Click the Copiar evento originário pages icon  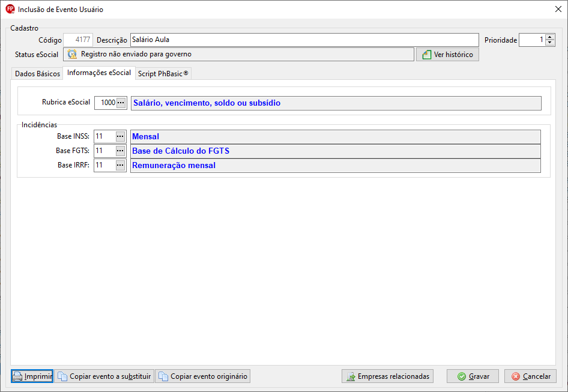point(163,376)
